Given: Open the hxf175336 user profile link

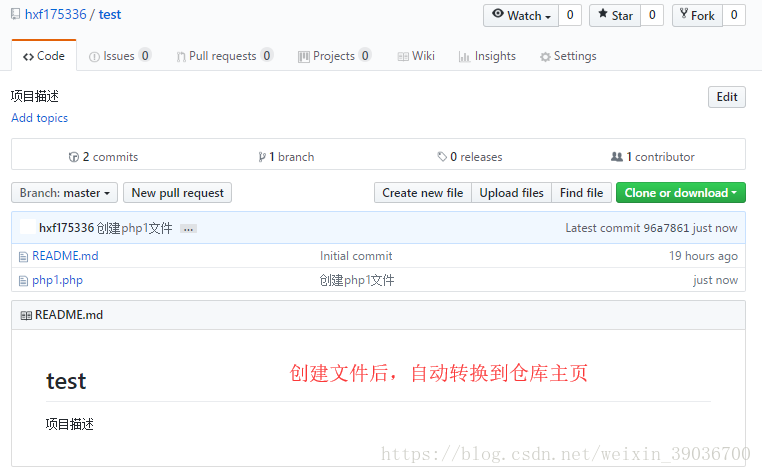Looking at the screenshot, I should coord(55,15).
